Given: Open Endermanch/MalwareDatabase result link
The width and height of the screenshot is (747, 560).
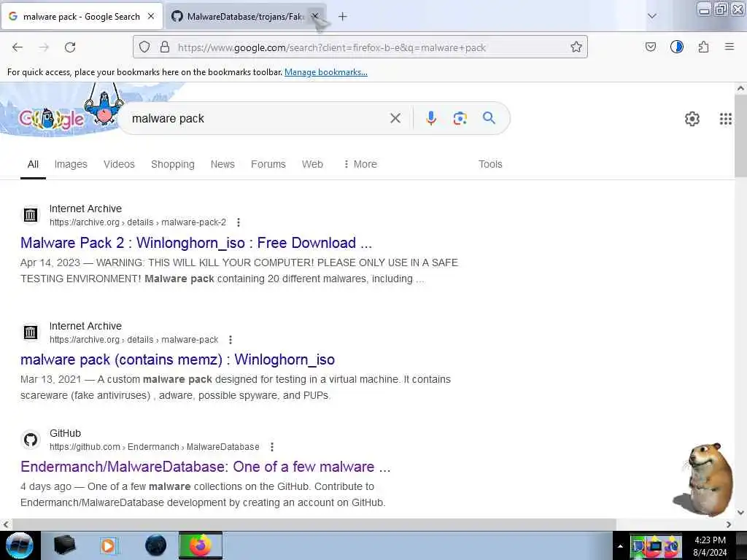Looking at the screenshot, I should pyautogui.click(x=205, y=467).
